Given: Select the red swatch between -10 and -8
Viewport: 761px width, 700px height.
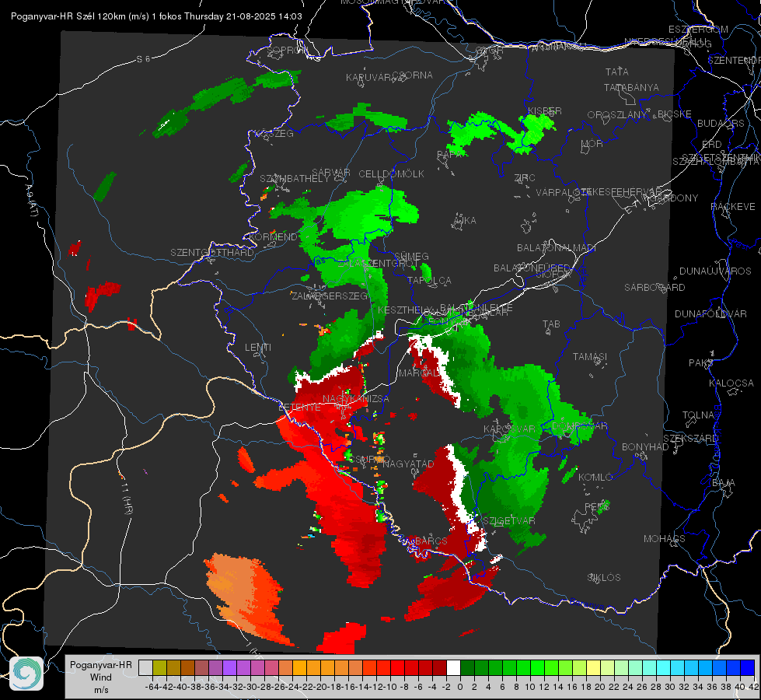Looking at the screenshot, I should click(397, 667).
